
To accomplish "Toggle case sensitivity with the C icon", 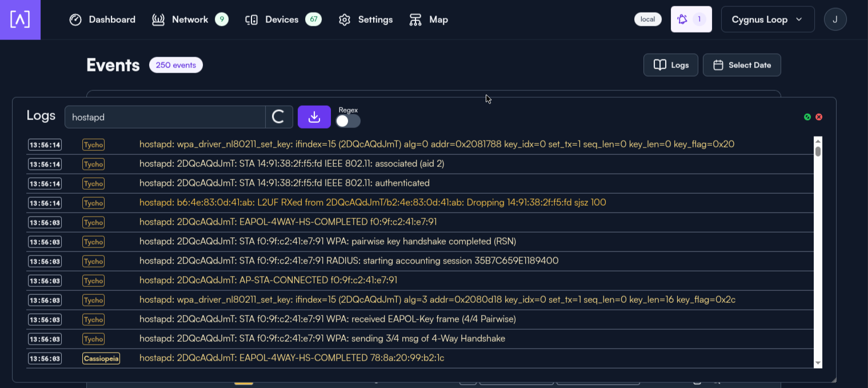I will [278, 117].
